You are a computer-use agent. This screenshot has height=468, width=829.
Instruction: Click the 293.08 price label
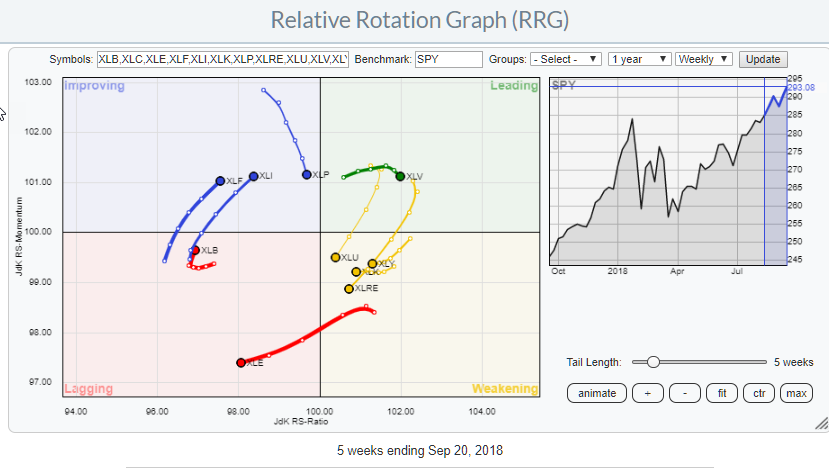801,88
